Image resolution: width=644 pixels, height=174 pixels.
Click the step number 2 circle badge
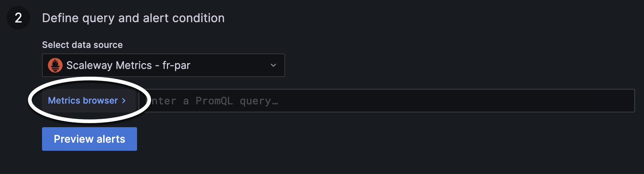click(x=18, y=18)
